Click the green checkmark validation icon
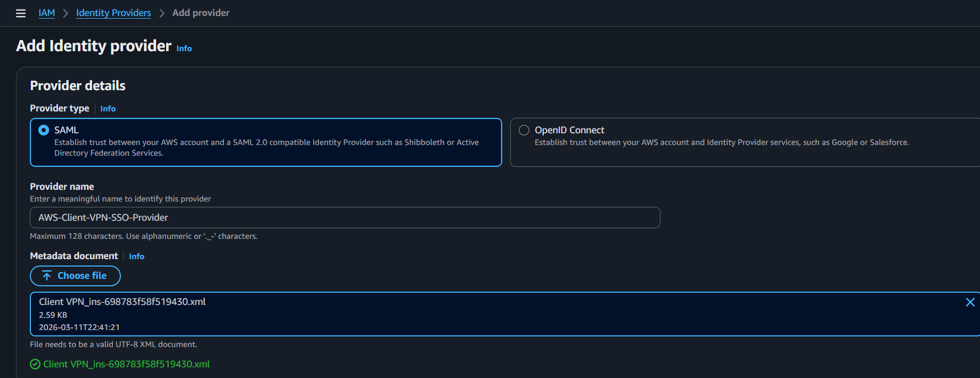The height and width of the screenshot is (378, 980). [x=35, y=364]
